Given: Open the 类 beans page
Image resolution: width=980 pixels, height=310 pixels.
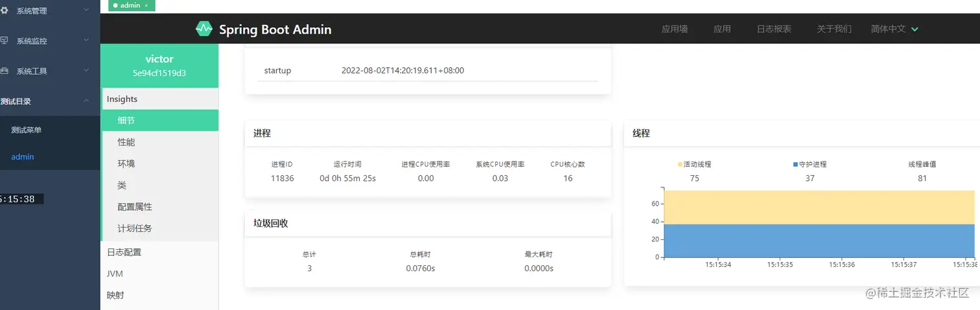Looking at the screenshot, I should pos(160,185).
